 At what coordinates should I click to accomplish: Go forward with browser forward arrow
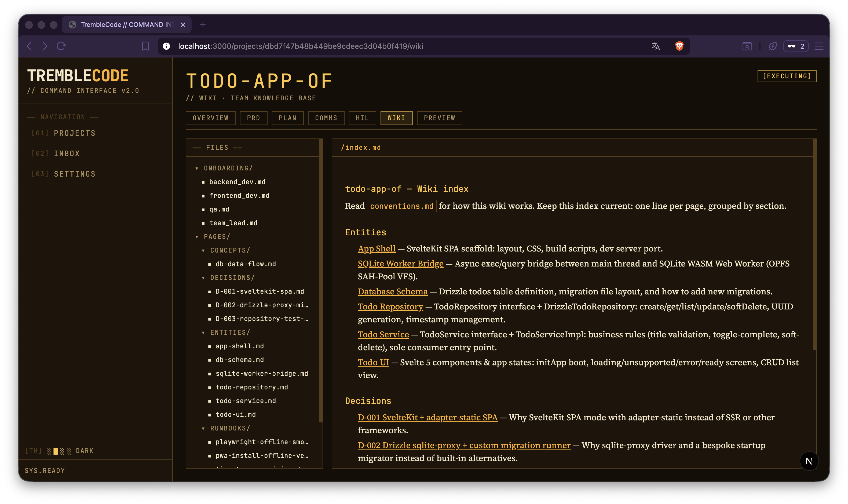point(45,46)
